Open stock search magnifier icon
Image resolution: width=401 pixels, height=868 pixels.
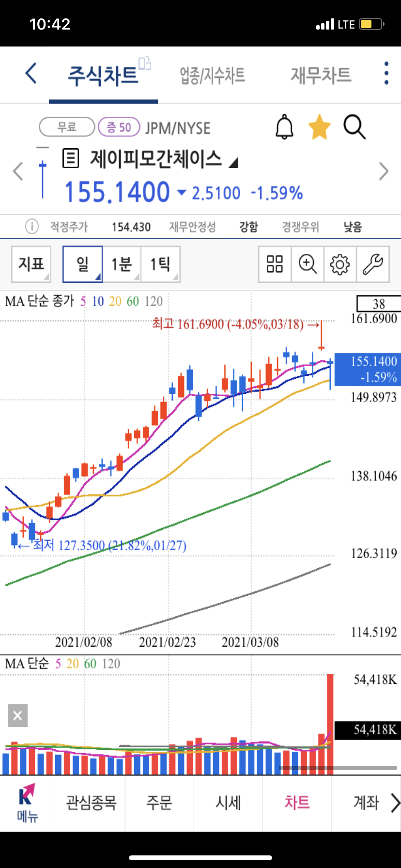pos(355,127)
